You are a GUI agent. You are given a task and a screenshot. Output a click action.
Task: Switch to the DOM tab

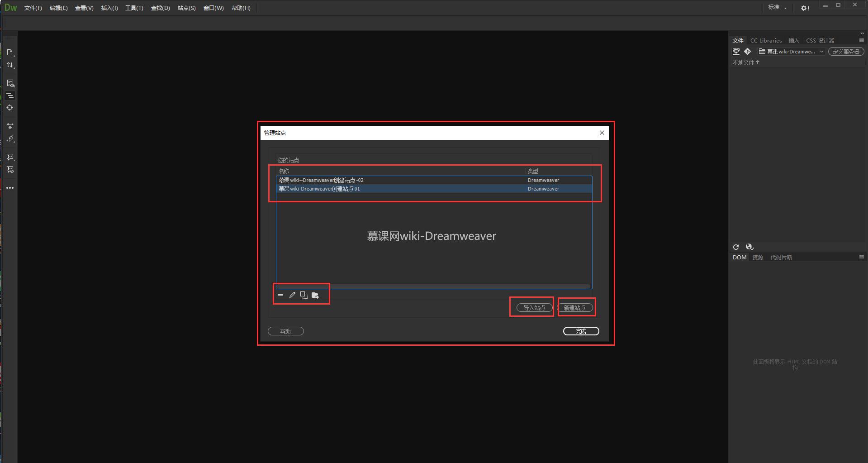740,258
